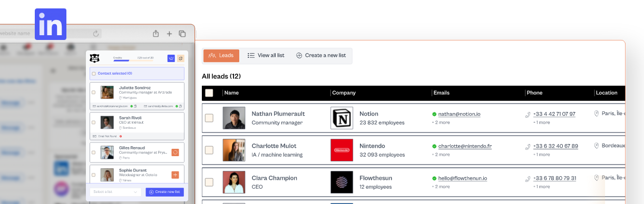Tick the Contact selected (0) checkbox
The image size is (644, 204).
pos(94,74)
